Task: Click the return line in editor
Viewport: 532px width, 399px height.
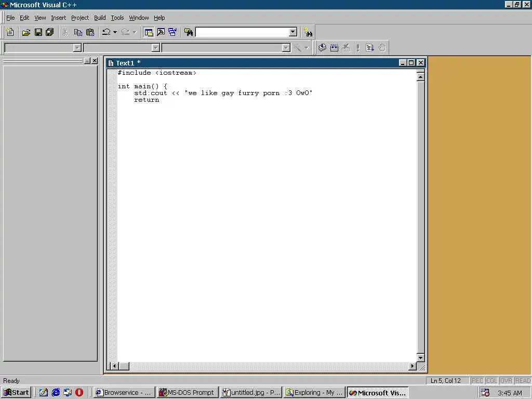Action: click(147, 100)
